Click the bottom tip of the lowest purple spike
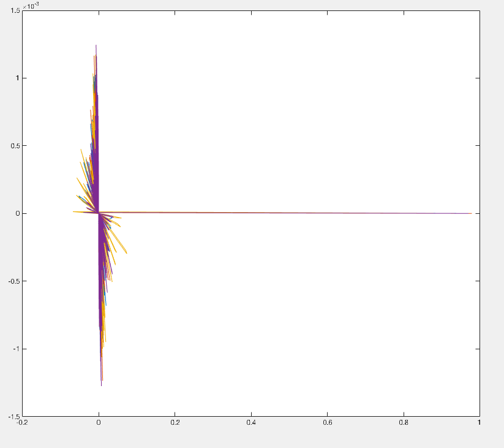 102,385
